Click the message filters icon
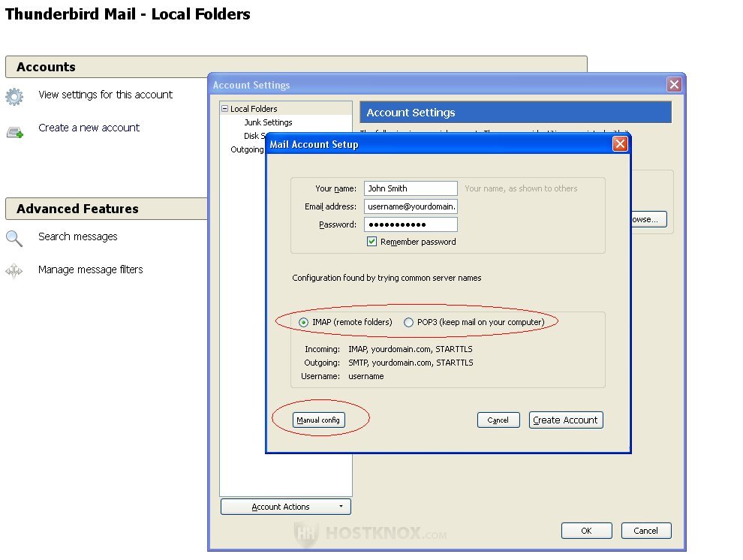 pos(14,271)
